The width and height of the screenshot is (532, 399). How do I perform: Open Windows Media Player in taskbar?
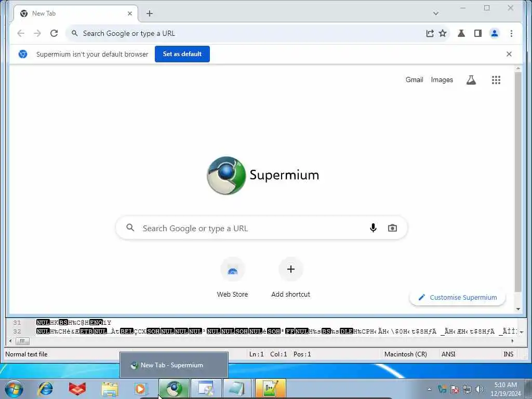(x=140, y=389)
